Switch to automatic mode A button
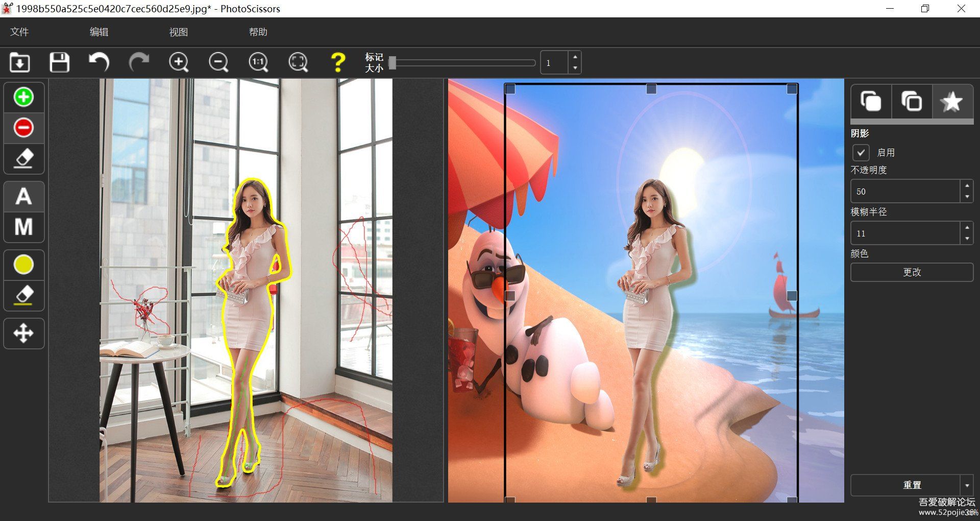980x521 pixels. tap(23, 197)
